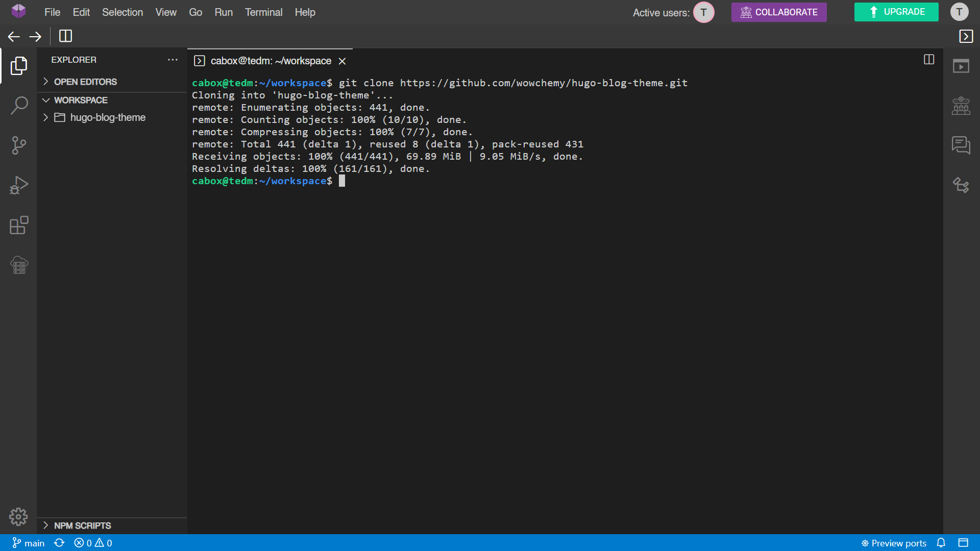
Task: Click synchronize changes icon in status bar
Action: point(59,543)
